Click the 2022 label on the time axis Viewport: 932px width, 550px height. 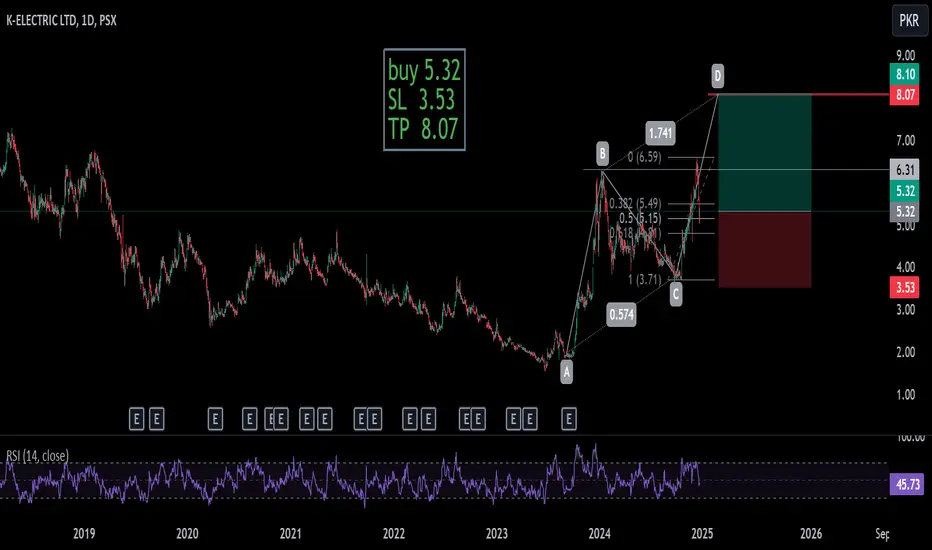[x=393, y=533]
